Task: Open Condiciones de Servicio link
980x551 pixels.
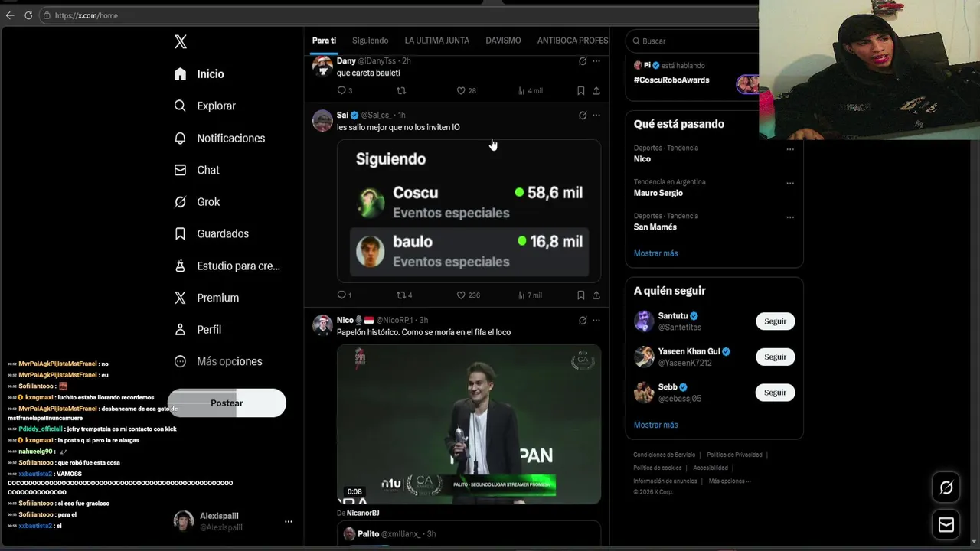Action: 665,455
